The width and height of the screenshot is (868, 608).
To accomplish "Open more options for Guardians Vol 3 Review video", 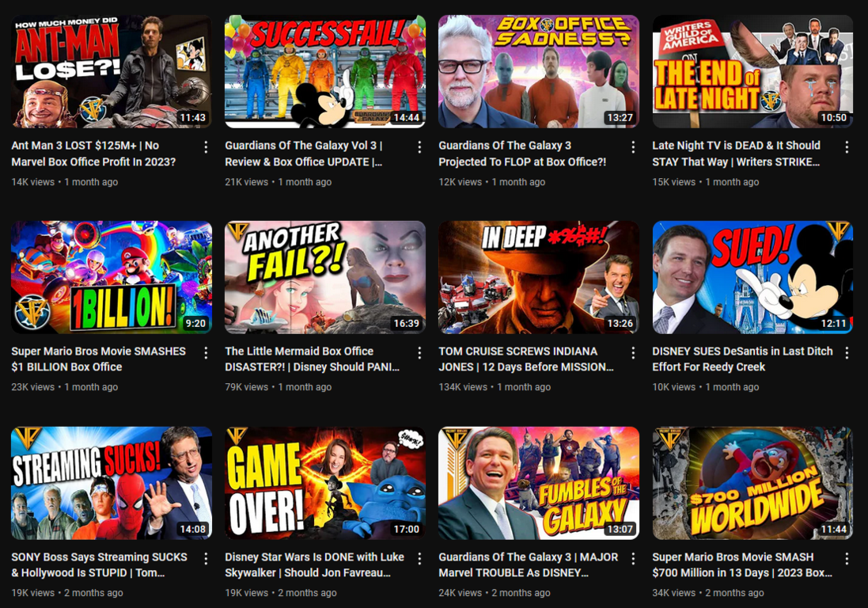I will coord(419,146).
